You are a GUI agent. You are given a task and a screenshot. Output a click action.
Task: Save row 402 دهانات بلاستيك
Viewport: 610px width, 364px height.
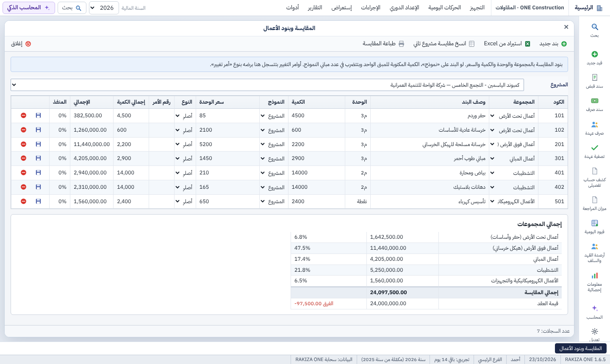click(38, 187)
